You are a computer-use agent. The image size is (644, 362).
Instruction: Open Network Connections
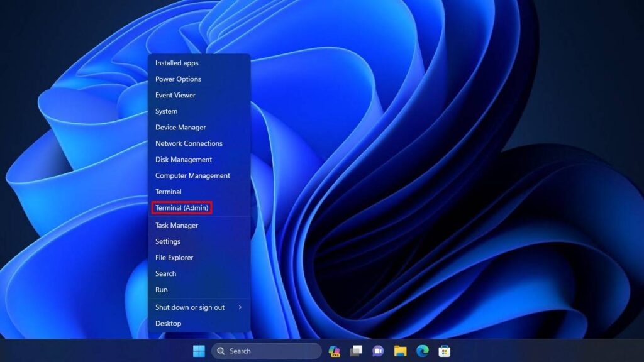click(x=189, y=143)
